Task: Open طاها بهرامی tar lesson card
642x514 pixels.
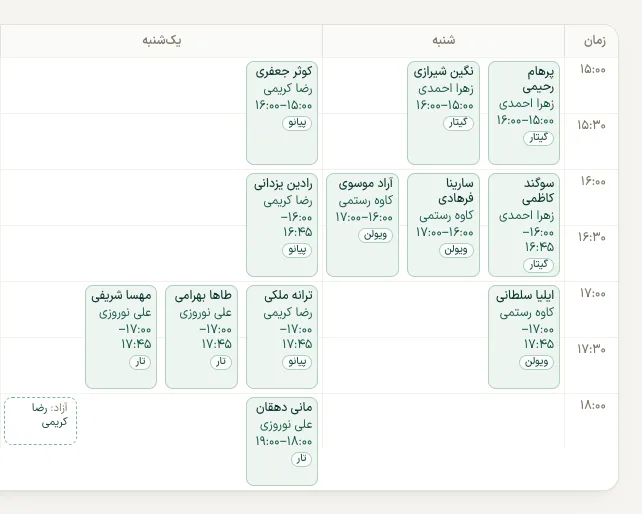Action: pyautogui.click(x=201, y=337)
